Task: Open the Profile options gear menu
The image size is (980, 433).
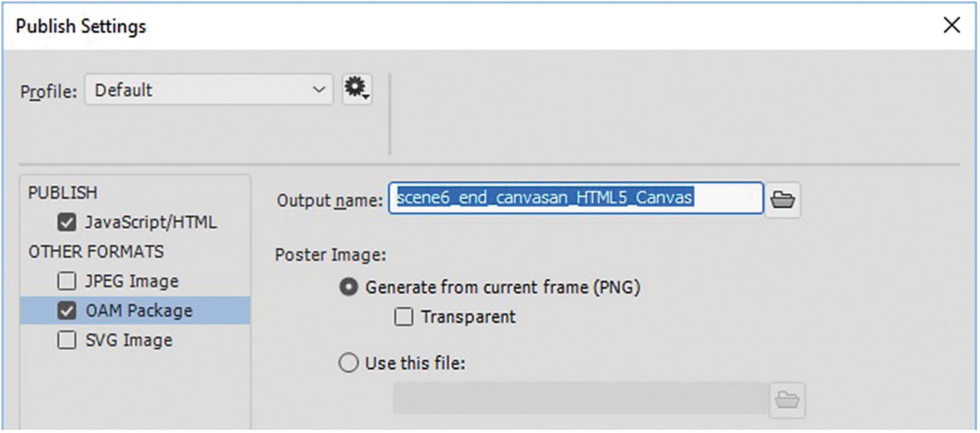Action: click(357, 90)
